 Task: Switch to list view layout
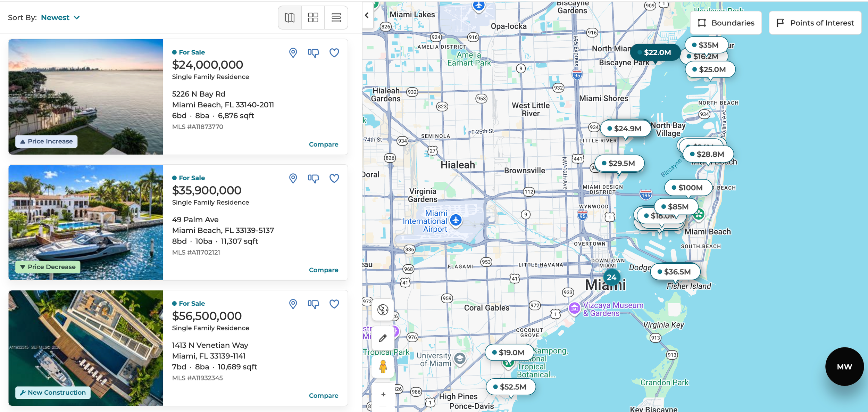[x=335, y=17]
